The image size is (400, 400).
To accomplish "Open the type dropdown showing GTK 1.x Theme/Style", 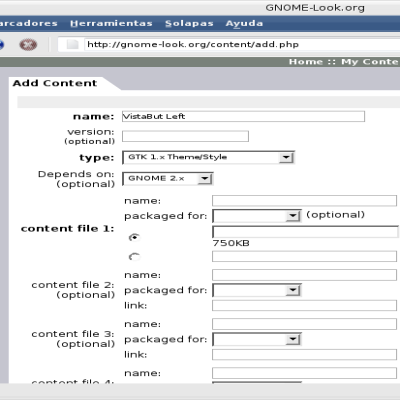I will (208, 157).
